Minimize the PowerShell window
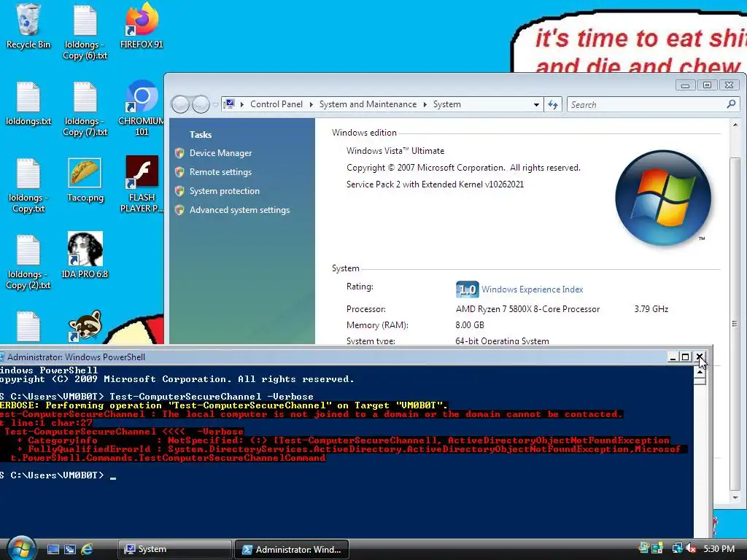Image resolution: width=747 pixels, height=560 pixels. click(673, 357)
